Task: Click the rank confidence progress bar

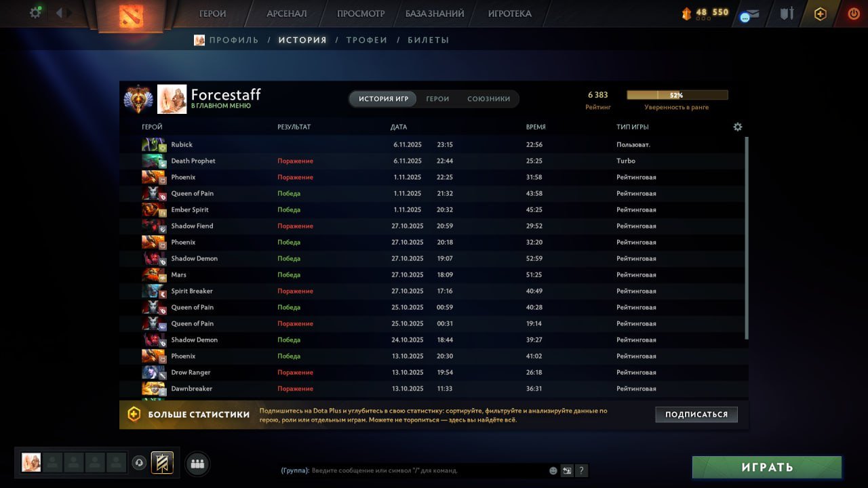Action: (677, 96)
